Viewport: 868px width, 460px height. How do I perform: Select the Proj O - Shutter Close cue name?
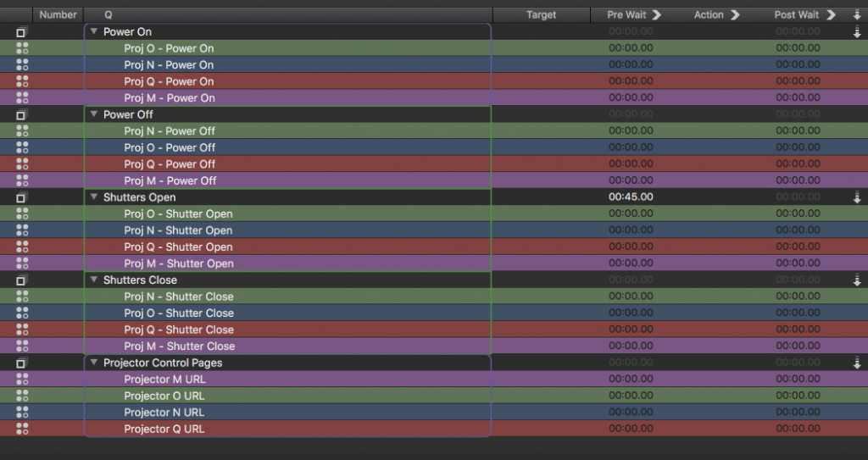pos(179,313)
